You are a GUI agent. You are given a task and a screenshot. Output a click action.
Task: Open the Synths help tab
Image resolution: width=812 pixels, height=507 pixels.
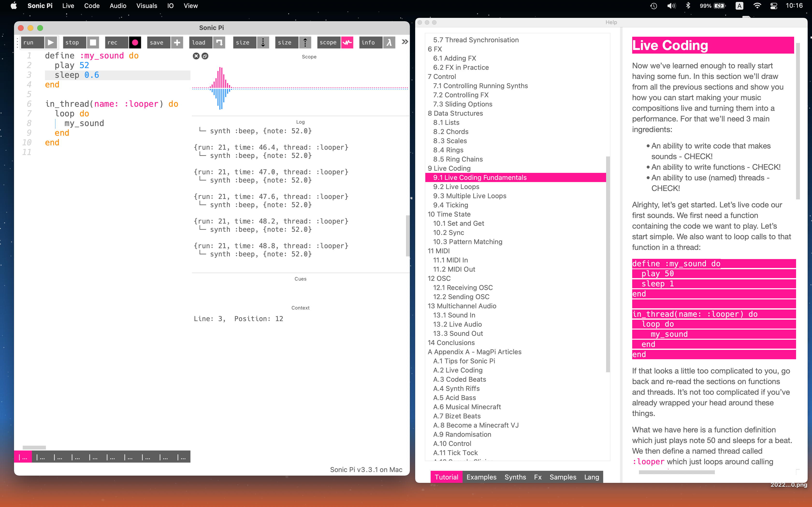point(515,477)
